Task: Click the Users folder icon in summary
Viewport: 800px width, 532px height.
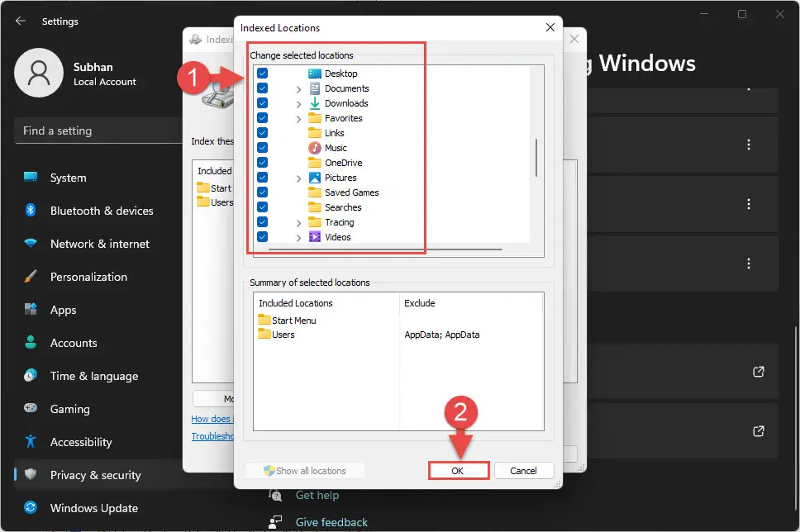Action: pyautogui.click(x=264, y=334)
